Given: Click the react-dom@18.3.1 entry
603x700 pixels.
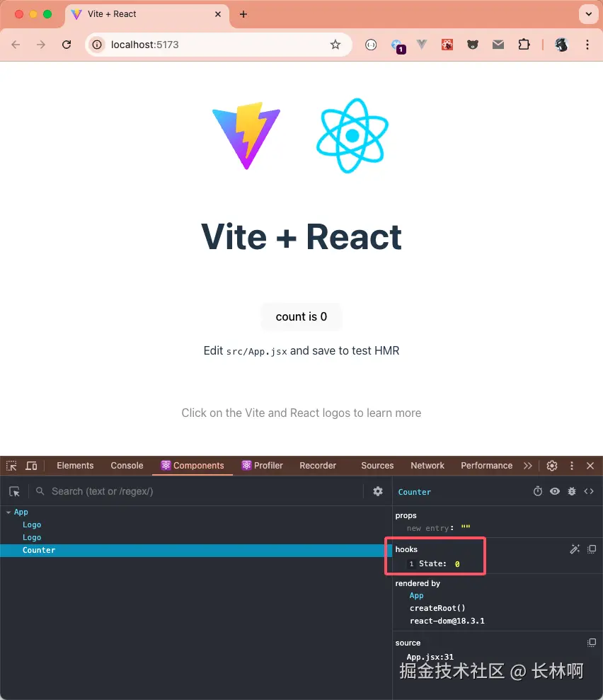Looking at the screenshot, I should tap(447, 621).
